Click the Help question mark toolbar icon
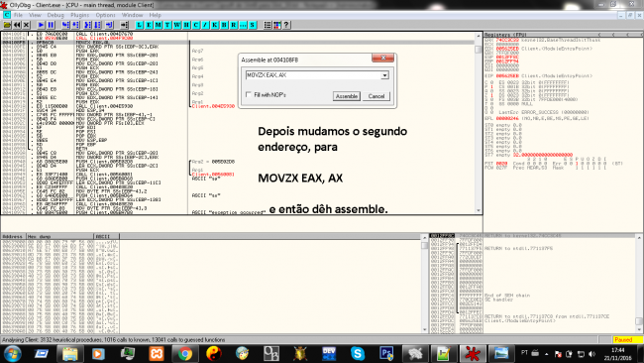 [286, 25]
